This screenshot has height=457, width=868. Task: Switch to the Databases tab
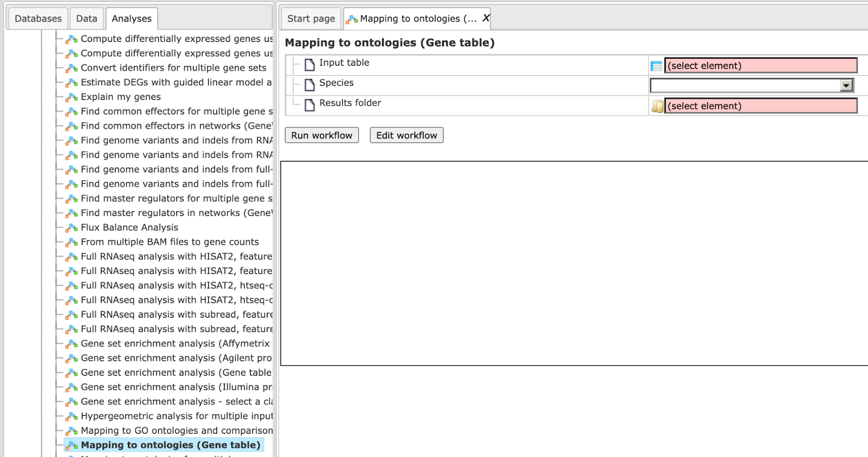pos(38,18)
